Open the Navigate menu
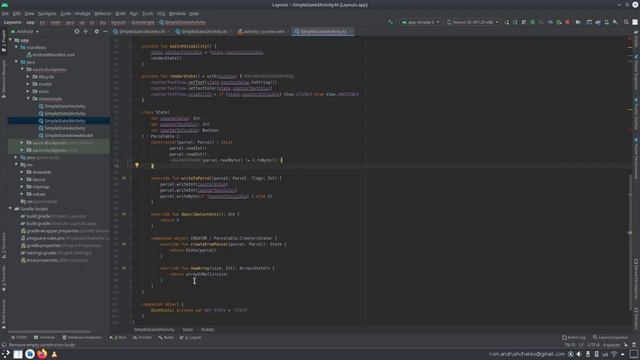Image resolution: width=640 pixels, height=360 pixels. point(47,13)
